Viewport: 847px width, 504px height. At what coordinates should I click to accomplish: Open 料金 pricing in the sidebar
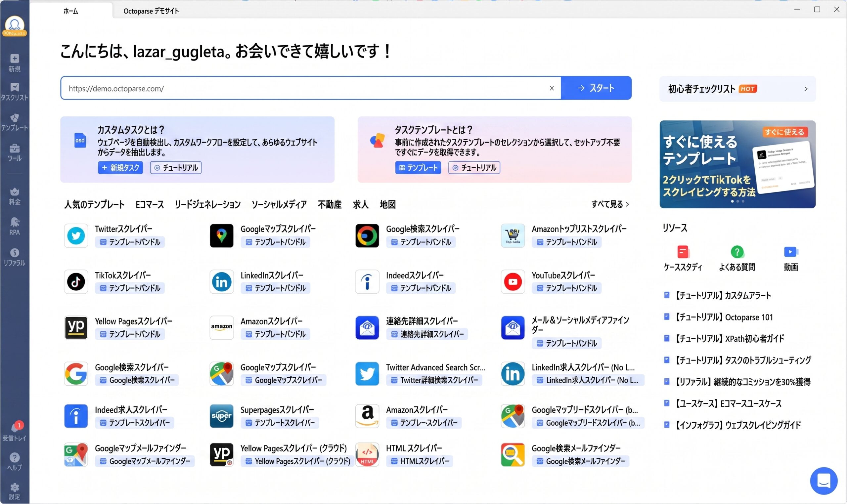pyautogui.click(x=14, y=196)
